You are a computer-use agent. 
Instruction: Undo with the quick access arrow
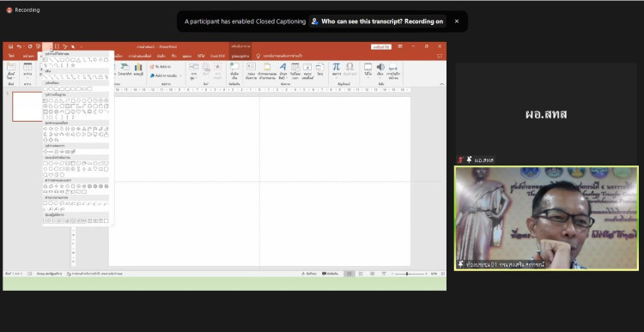point(19,47)
